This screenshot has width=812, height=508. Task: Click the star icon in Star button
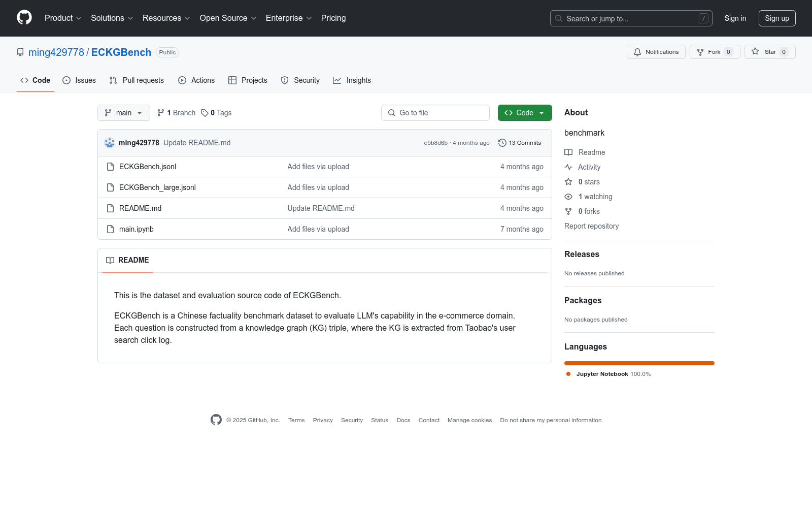[x=755, y=52]
